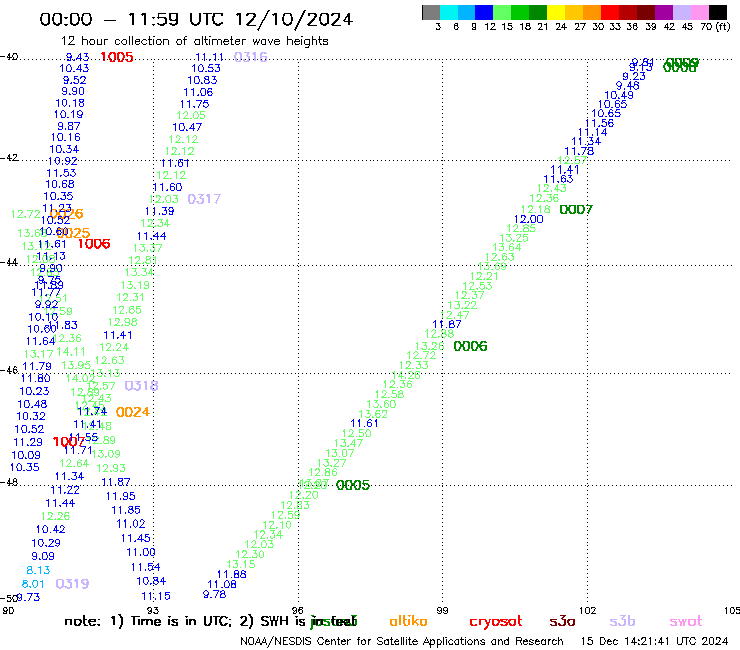
Task: Click the red cryosat track label 1006
Action: coord(94,244)
